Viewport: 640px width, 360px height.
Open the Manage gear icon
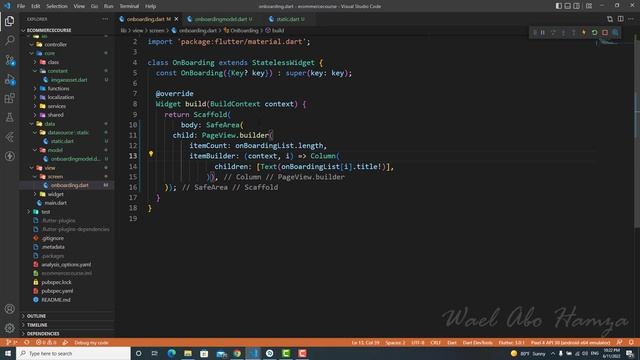coord(10,328)
